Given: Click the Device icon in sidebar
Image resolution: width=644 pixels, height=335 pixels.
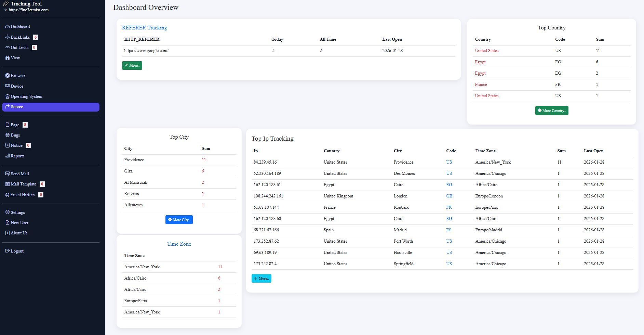Looking at the screenshot, I should click(8, 86).
